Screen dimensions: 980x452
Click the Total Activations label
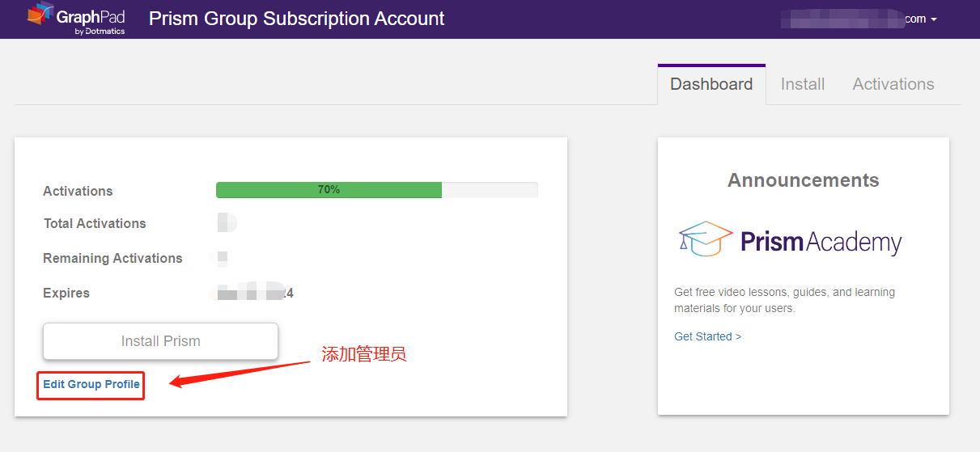95,223
